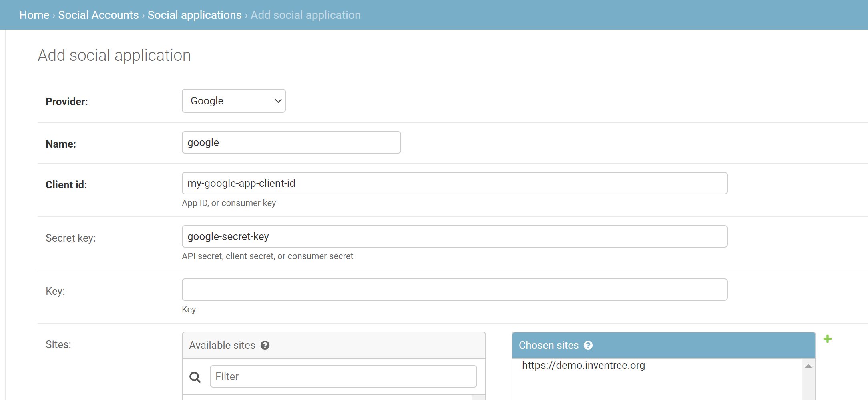Click the Available sites help icon
This screenshot has height=400, width=868.
tap(265, 345)
